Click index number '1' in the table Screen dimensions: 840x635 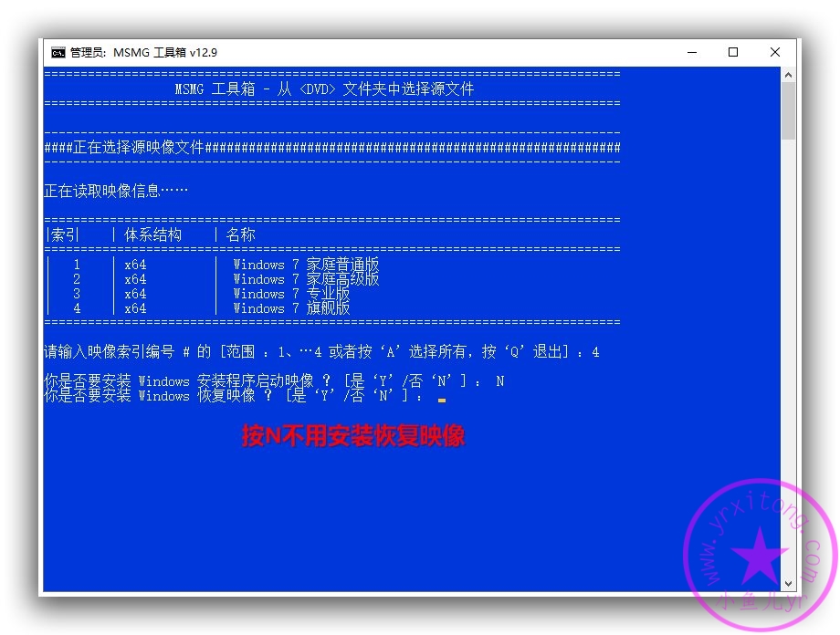click(x=77, y=265)
